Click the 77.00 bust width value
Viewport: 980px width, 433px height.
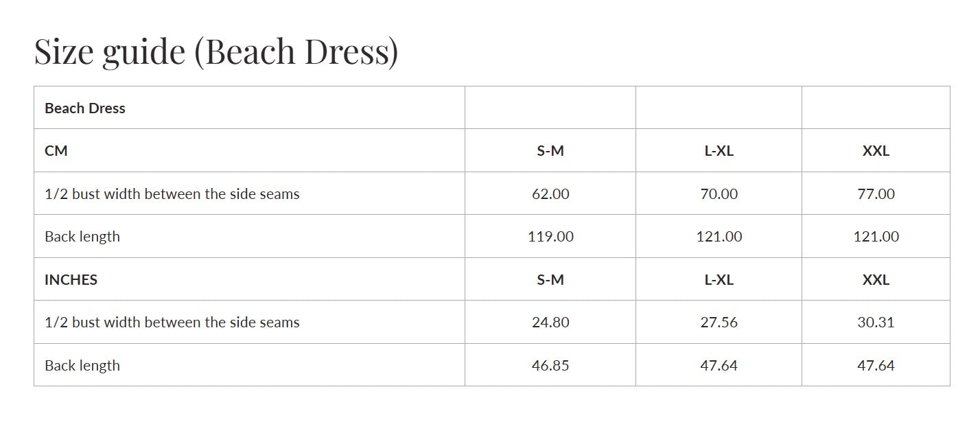click(876, 194)
